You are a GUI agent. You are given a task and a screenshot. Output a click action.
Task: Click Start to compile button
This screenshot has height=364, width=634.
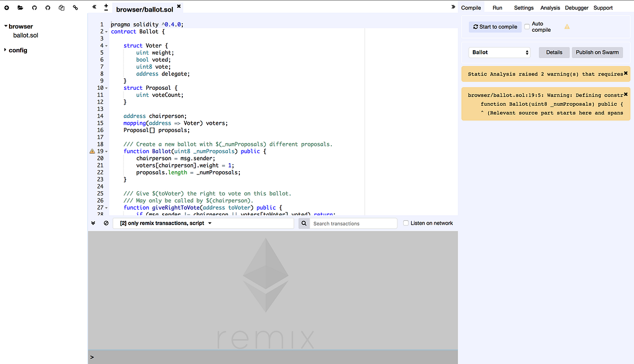point(495,26)
